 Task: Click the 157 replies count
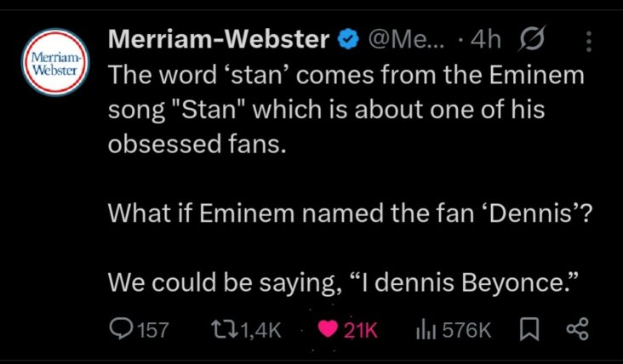point(153,330)
